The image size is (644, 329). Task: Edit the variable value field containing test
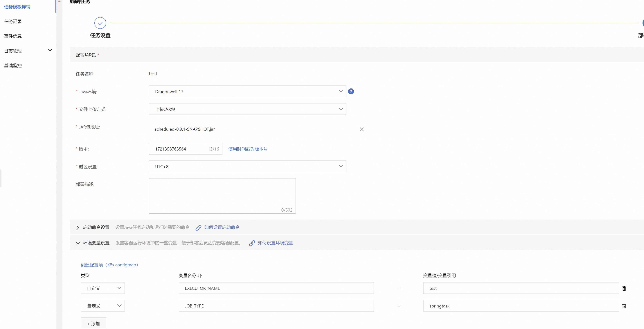[521, 288]
